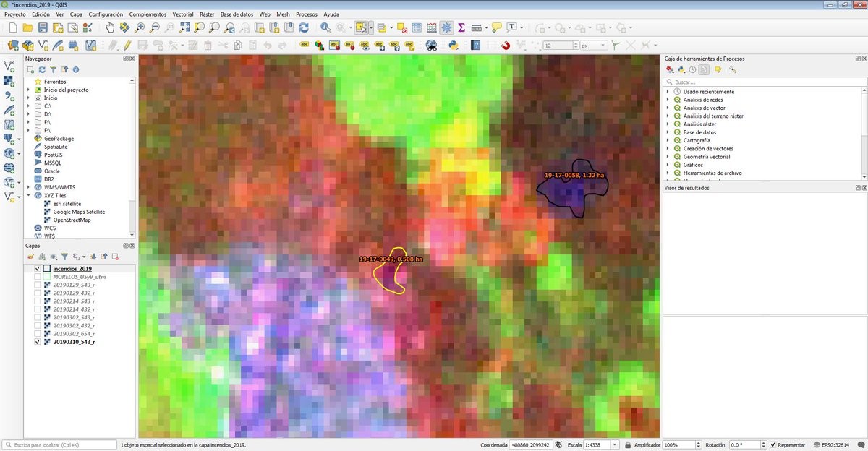Viewport: 868px width, 451px height.
Task: Open a project with the folder icon
Action: [27, 27]
